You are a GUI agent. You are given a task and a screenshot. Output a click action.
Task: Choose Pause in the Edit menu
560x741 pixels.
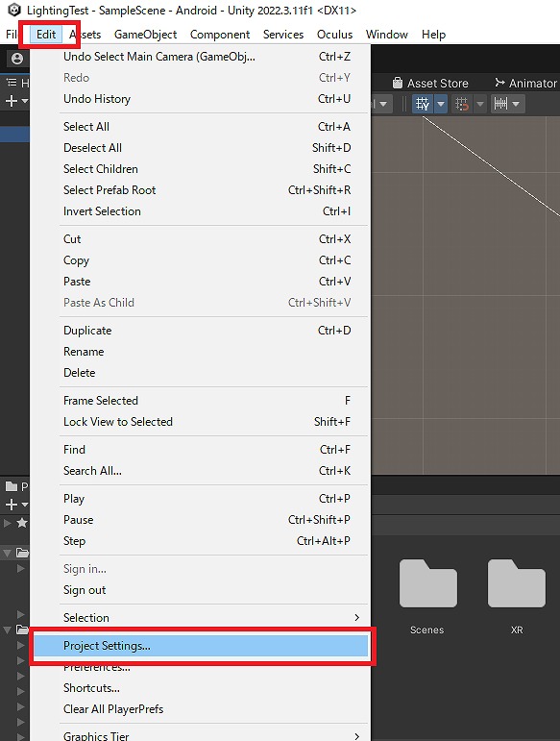click(201, 520)
